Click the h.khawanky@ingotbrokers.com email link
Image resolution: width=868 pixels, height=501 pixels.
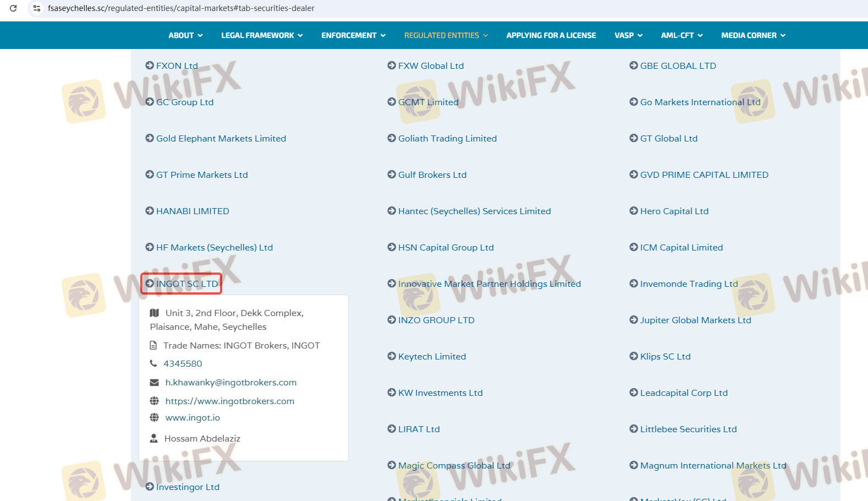230,383
